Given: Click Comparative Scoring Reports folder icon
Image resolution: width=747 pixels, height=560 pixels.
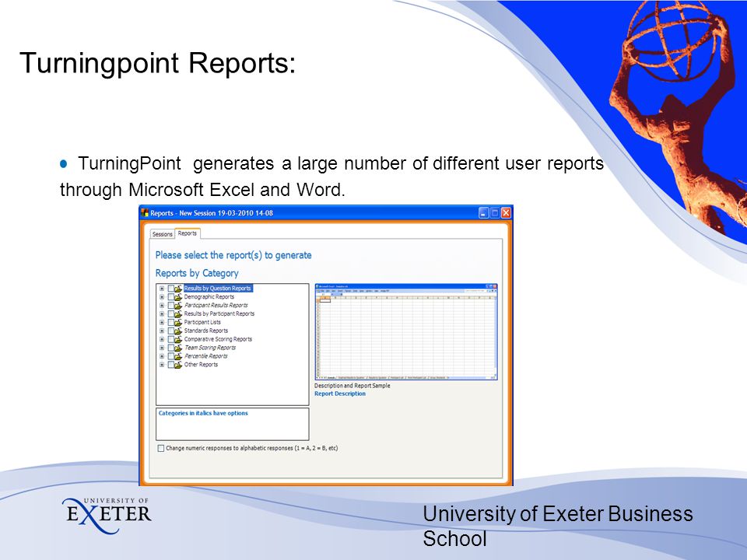Looking at the screenshot, I should [178, 340].
